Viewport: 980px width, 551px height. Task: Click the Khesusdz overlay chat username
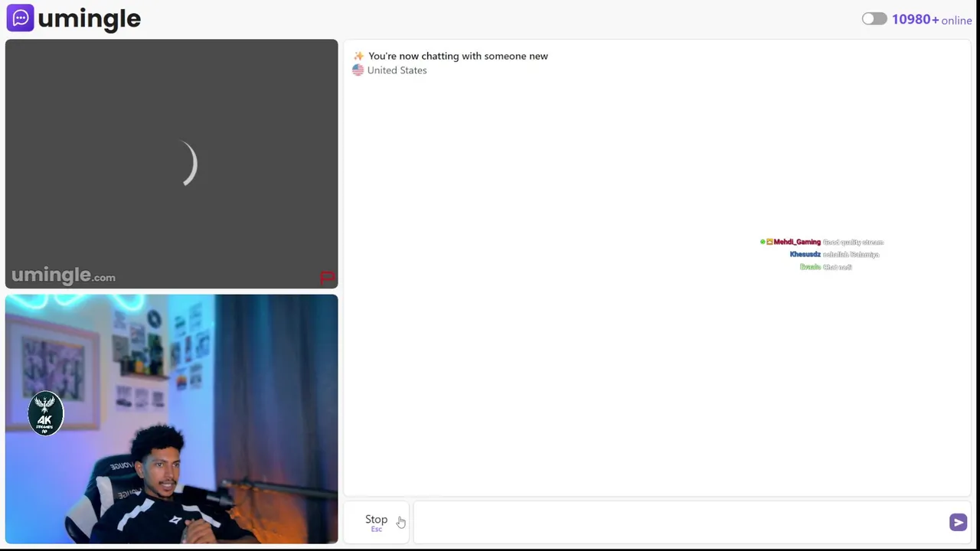click(x=805, y=254)
